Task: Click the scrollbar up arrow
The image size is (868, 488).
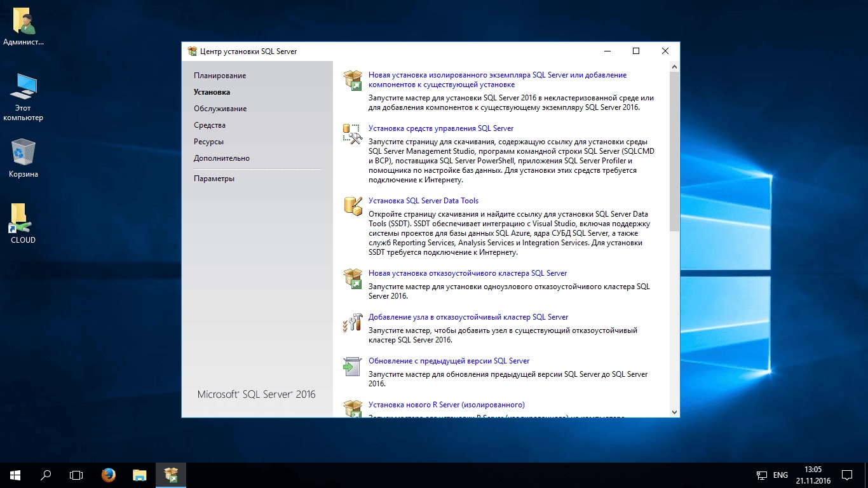Action: [675, 66]
